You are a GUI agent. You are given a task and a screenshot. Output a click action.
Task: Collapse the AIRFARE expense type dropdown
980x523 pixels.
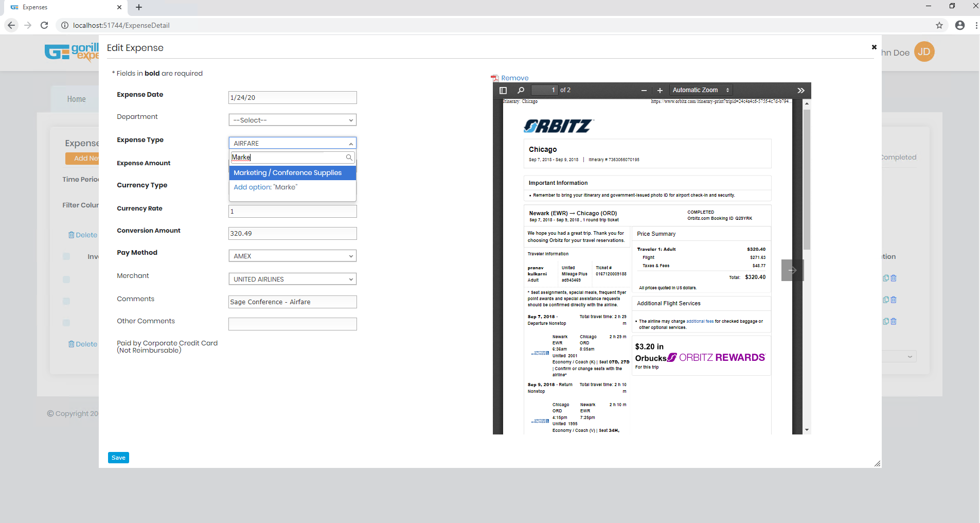click(292, 143)
